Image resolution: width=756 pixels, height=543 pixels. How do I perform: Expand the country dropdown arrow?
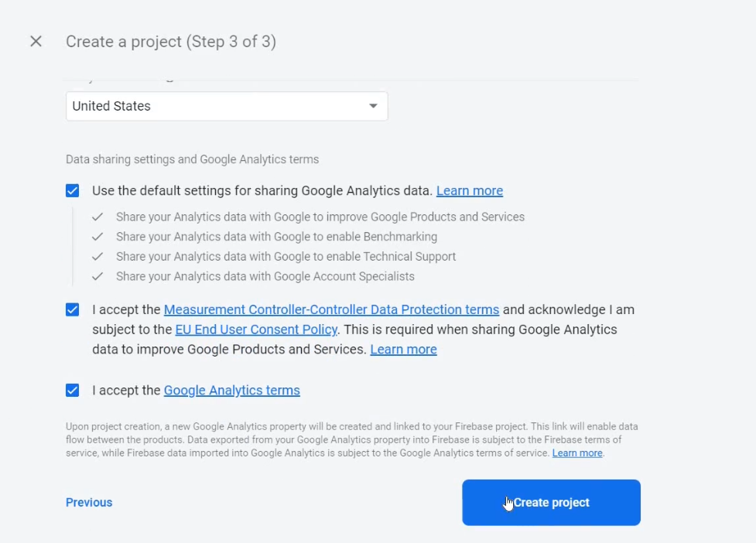tap(373, 106)
